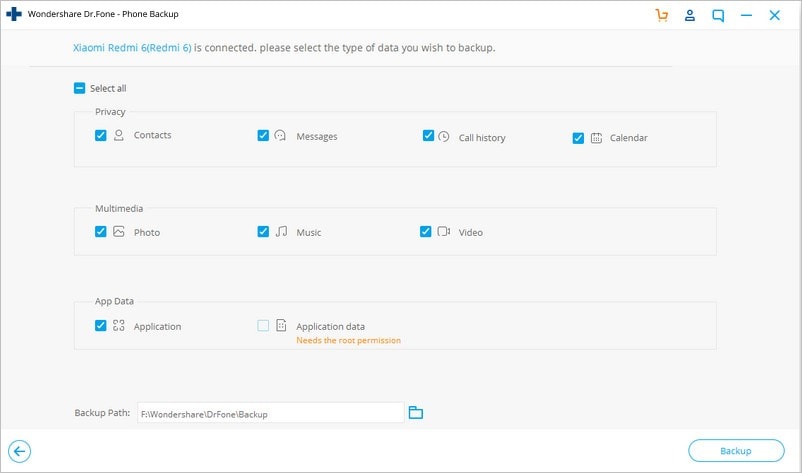This screenshot has width=802, height=473.
Task: Click the Contacts person icon
Action: click(119, 135)
